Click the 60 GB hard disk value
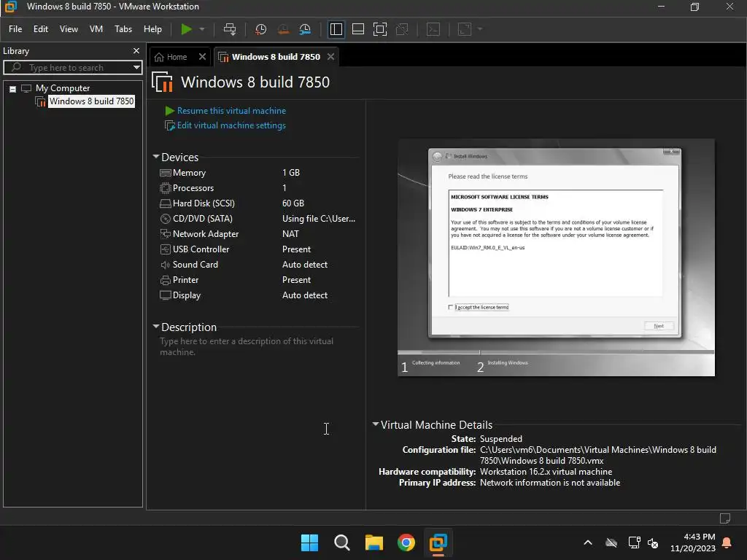Image resolution: width=747 pixels, height=560 pixels. [x=293, y=203]
